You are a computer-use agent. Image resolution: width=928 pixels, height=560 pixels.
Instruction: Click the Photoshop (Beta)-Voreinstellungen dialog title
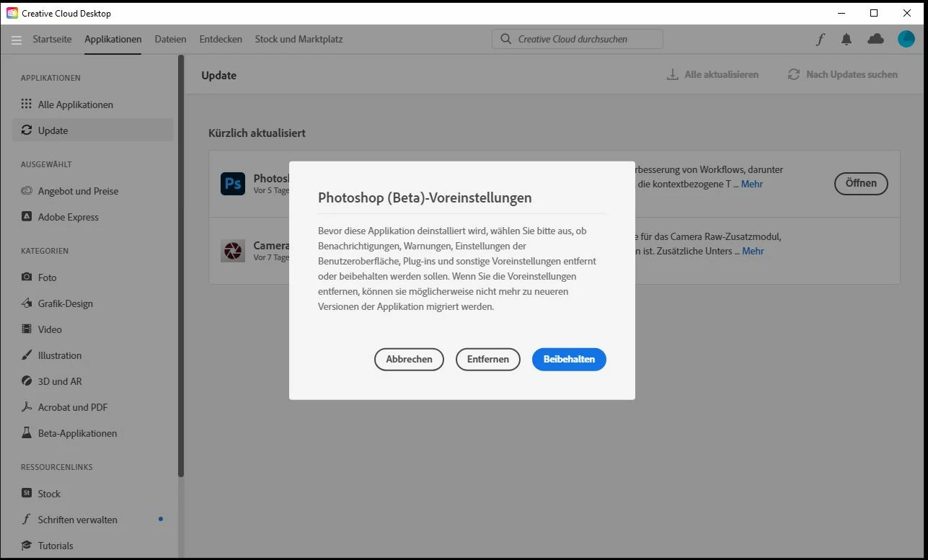click(425, 197)
